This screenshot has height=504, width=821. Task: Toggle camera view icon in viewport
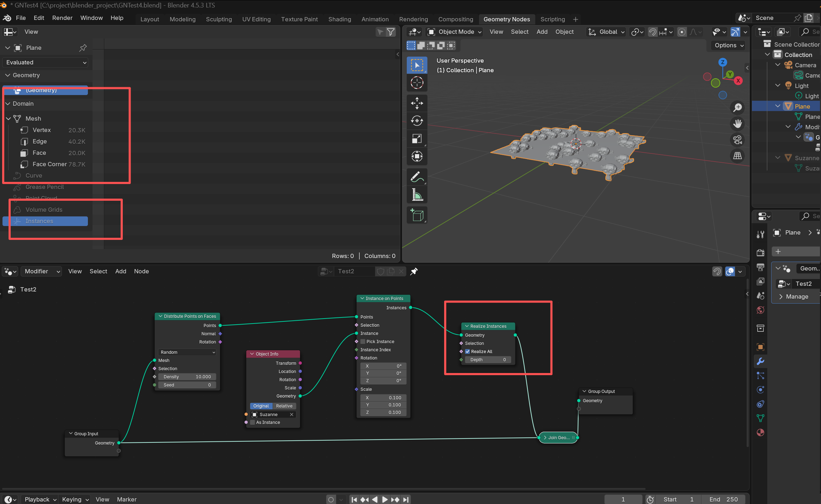coord(737,140)
